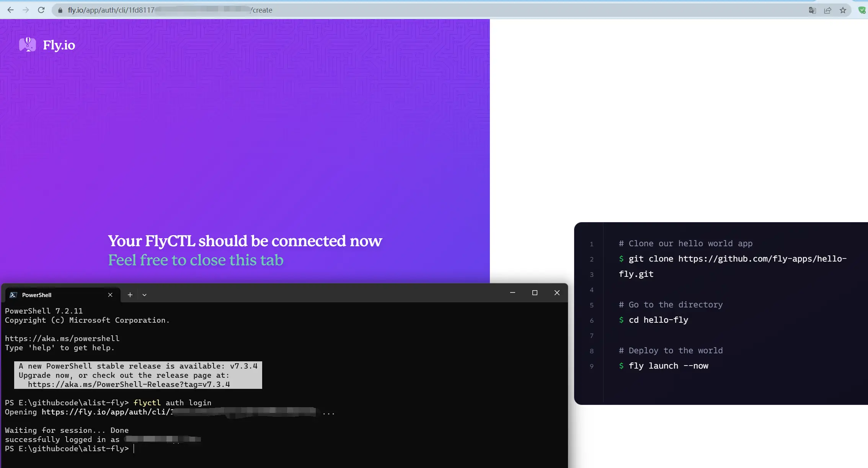Click line number 1 in code block
Screen dimensions: 868x468
click(x=592, y=244)
